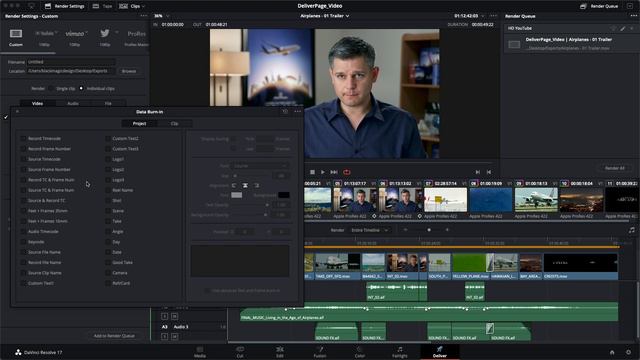Click the mark in point icon
This screenshot has height=360, width=640.
pyautogui.click(x=478, y=172)
